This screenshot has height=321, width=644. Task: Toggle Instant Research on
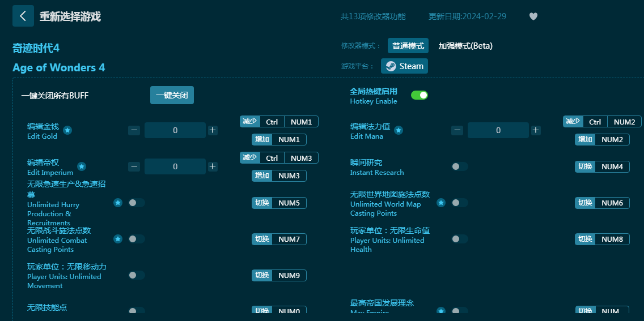click(x=460, y=166)
